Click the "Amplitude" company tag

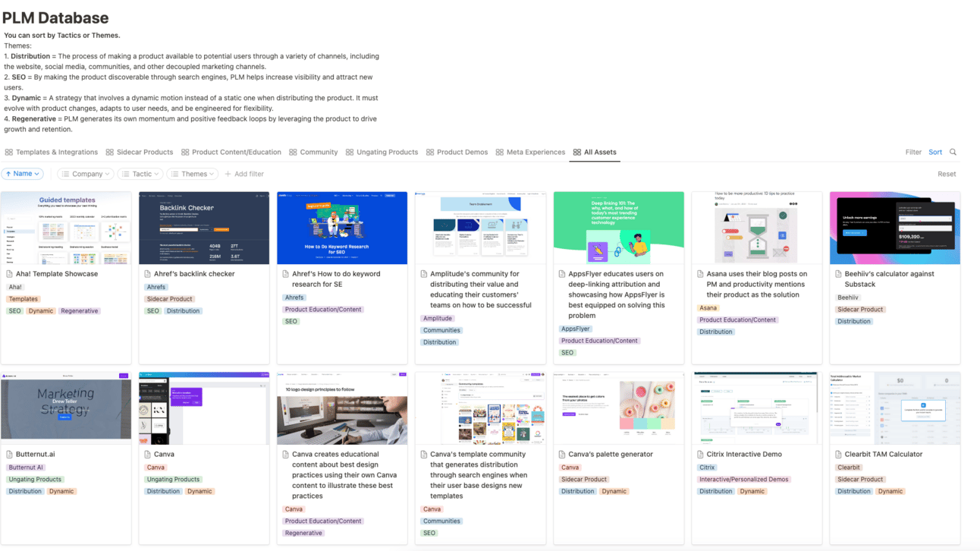pyautogui.click(x=438, y=319)
